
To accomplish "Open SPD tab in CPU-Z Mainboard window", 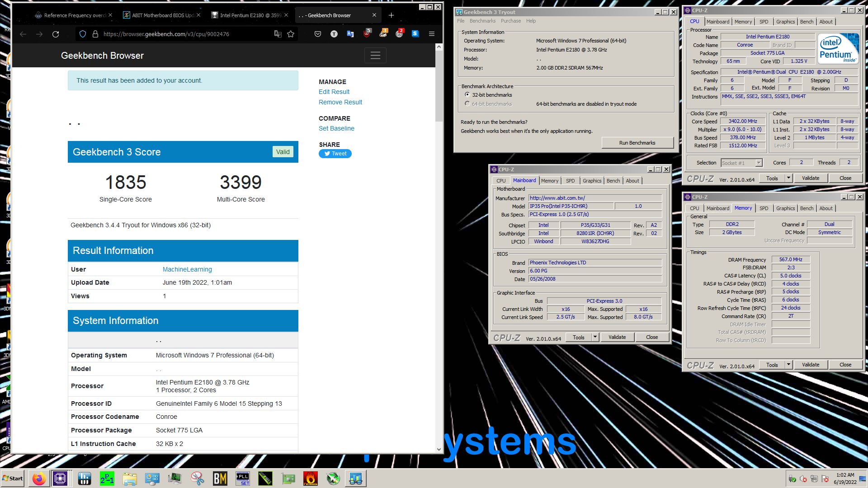I will pyautogui.click(x=571, y=181).
